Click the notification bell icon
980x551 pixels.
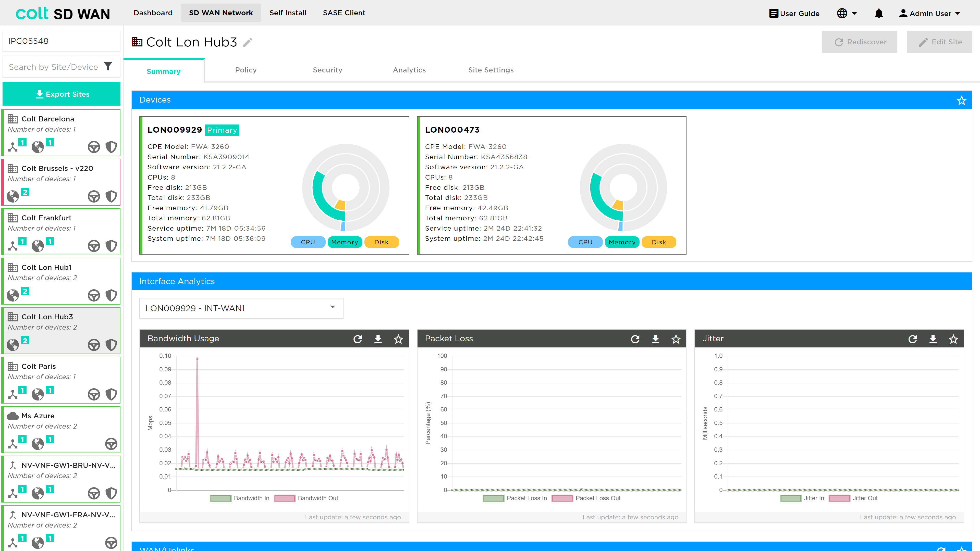tap(878, 14)
